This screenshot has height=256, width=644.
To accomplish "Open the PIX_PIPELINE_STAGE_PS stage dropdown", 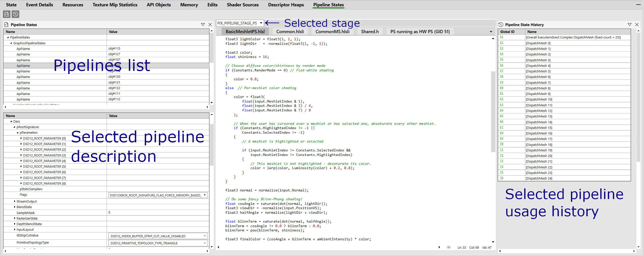I will tap(240, 23).
